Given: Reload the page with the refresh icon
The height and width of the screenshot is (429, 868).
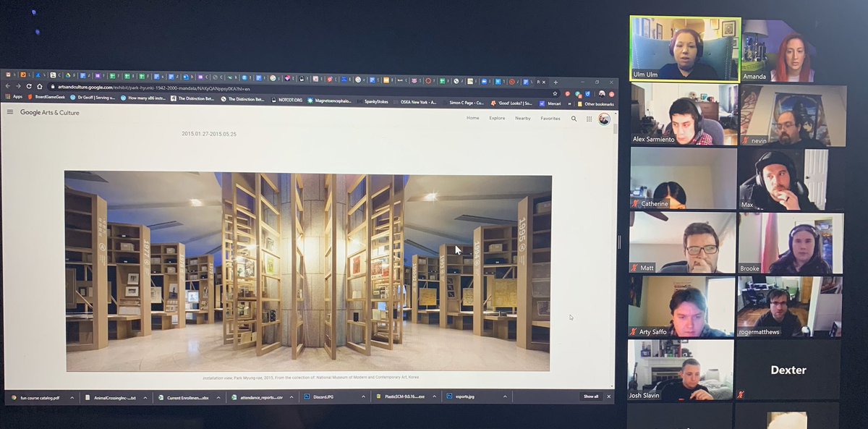Looking at the screenshot, I should pos(29,86).
